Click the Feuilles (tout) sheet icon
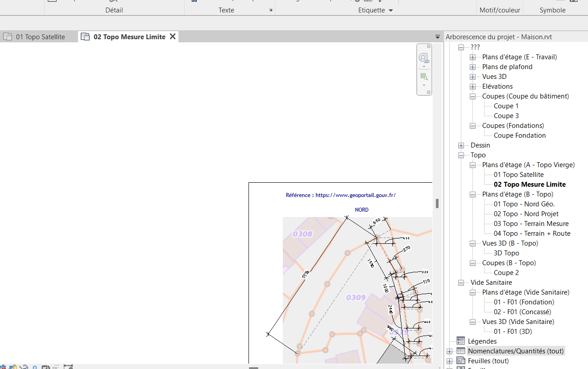The height and width of the screenshot is (369, 588). tap(461, 361)
